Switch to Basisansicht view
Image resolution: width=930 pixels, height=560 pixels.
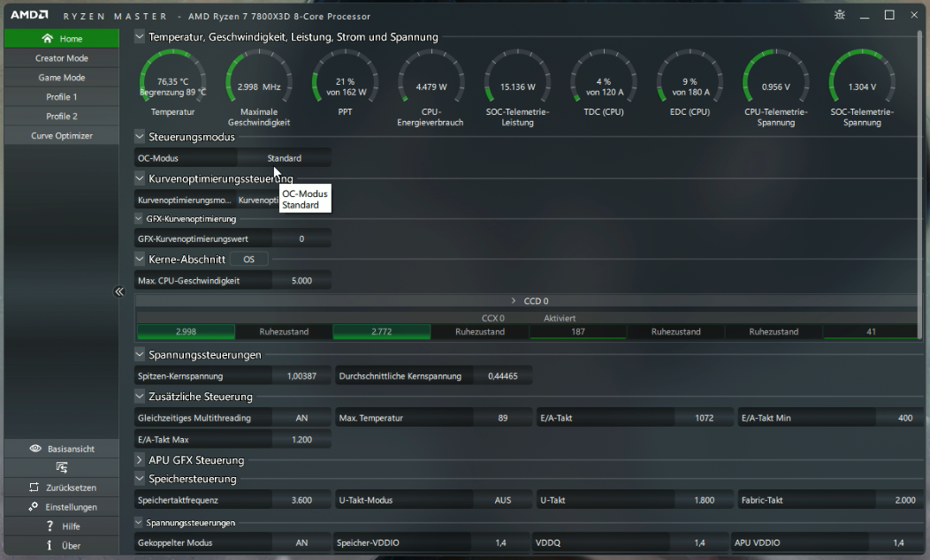tap(62, 449)
